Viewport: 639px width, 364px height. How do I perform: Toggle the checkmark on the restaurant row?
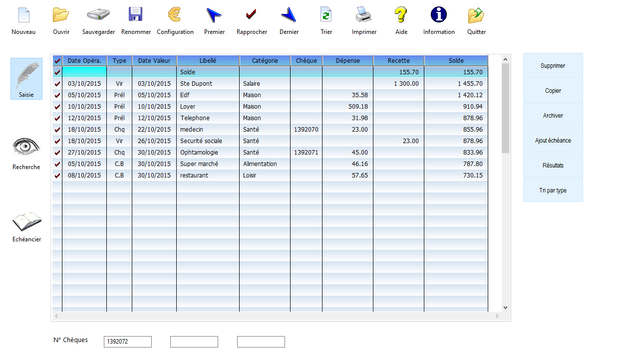coord(57,176)
